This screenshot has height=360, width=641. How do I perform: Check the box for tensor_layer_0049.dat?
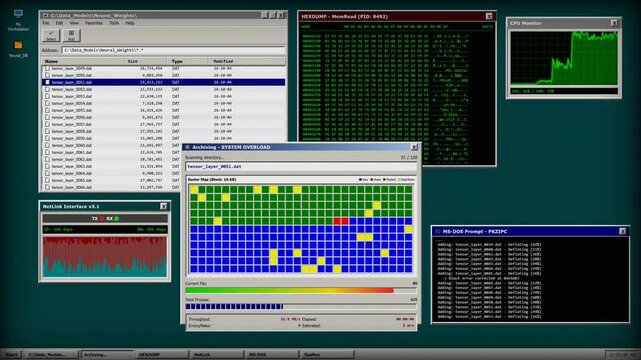coord(47,68)
